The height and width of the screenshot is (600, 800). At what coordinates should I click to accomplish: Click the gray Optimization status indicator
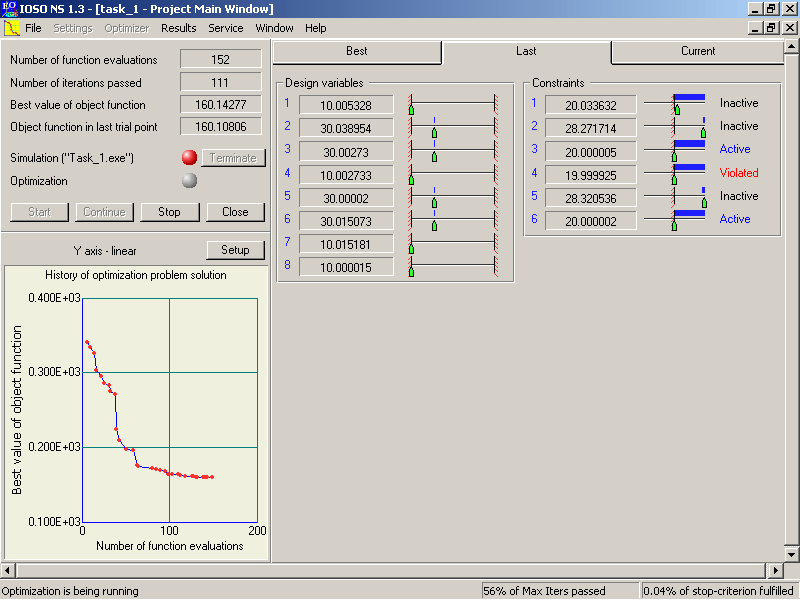click(189, 181)
